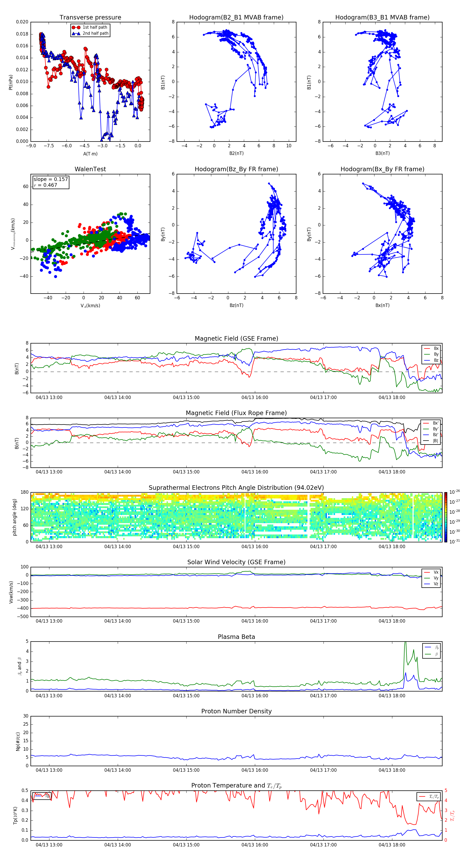Screen dimensions: 473x868
Task: Click the Te/Tp legend entry
Action: pyautogui.click(x=429, y=796)
